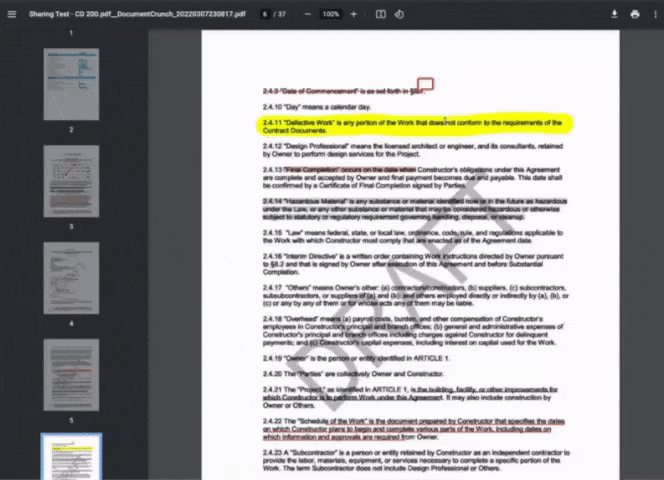Click the fit to page icon
The height and width of the screenshot is (480, 664).
coord(381,14)
